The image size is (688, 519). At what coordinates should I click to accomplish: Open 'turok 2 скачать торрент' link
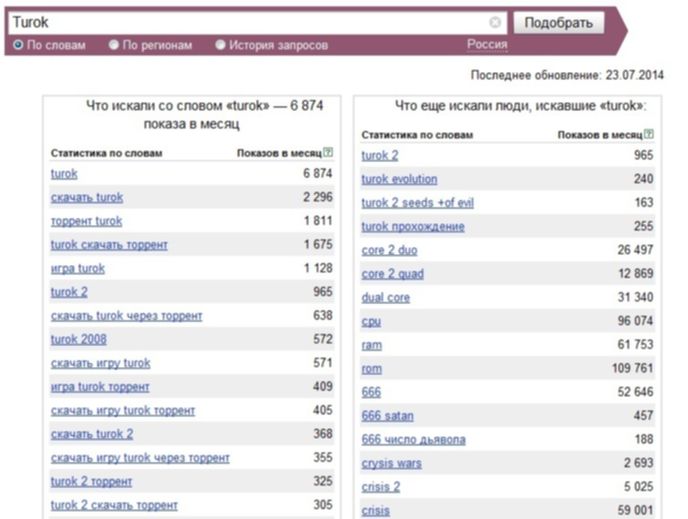pyautogui.click(x=114, y=505)
